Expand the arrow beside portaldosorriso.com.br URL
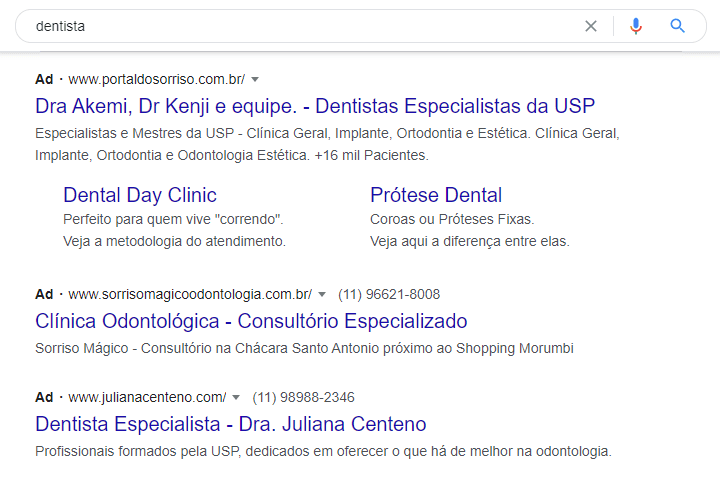This screenshot has height=486, width=720. click(255, 79)
